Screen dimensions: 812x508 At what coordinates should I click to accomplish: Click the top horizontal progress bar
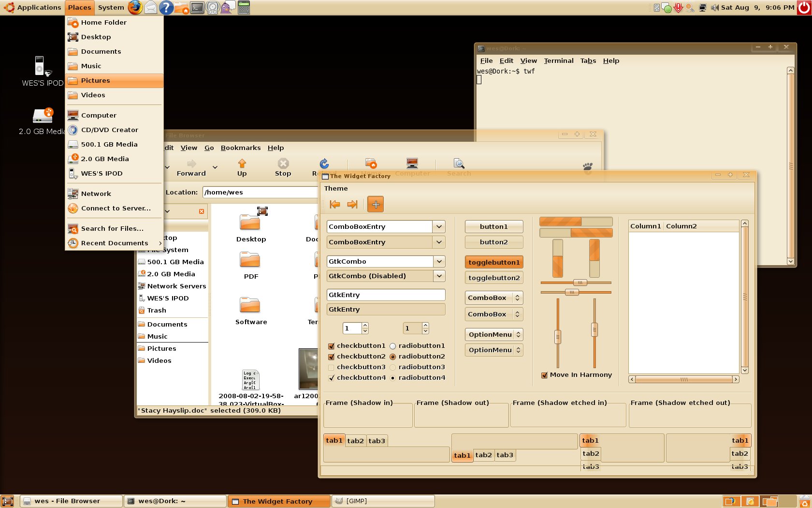(576, 222)
